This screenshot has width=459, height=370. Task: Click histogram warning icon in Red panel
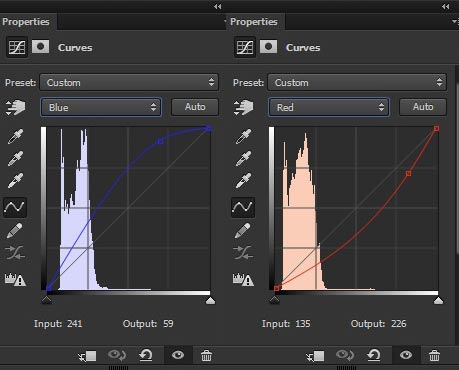243,279
